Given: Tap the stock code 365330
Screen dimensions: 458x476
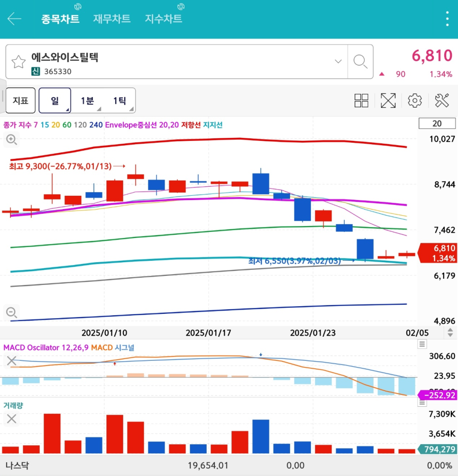Looking at the screenshot, I should coord(58,72).
